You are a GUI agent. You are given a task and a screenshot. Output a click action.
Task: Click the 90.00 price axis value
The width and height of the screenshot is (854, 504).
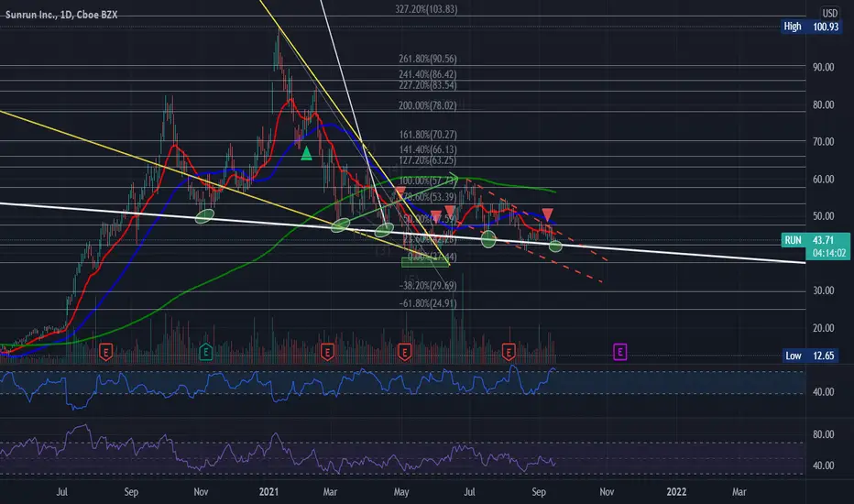coord(823,67)
